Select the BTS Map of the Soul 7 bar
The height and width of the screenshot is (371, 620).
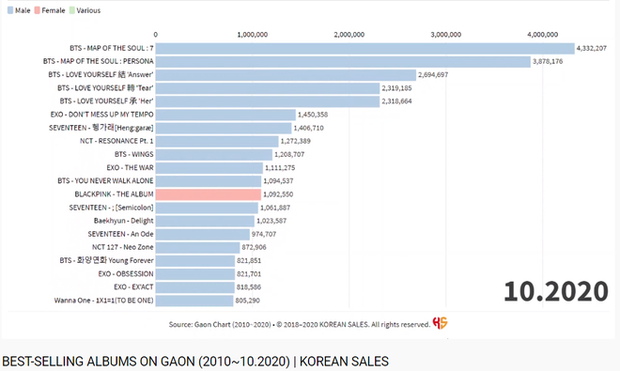click(365, 48)
